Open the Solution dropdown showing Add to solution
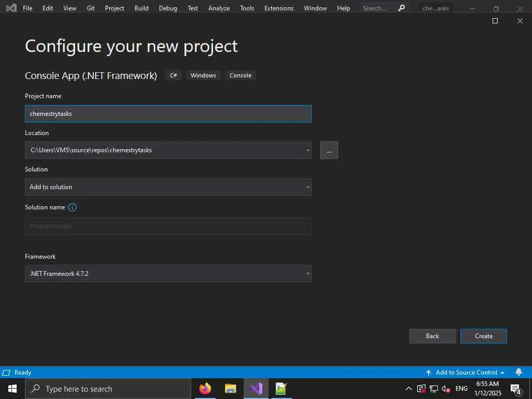The image size is (532, 399). tap(168, 187)
